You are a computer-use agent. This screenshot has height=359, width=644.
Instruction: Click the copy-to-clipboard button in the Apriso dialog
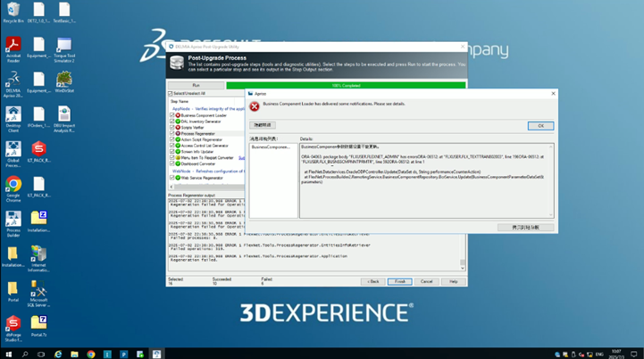coord(526,227)
